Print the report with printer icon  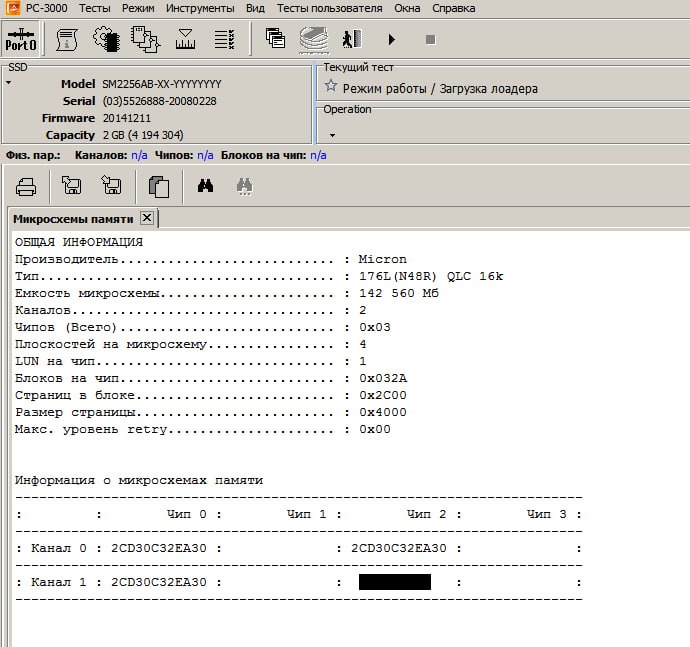(x=26, y=186)
